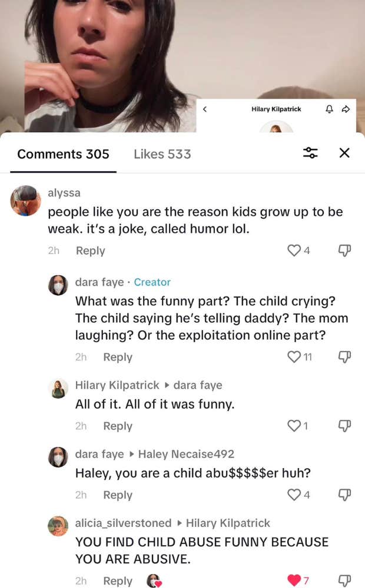Click the heart icon on alyssa's comment
This screenshot has width=365, height=588.
[293, 250]
